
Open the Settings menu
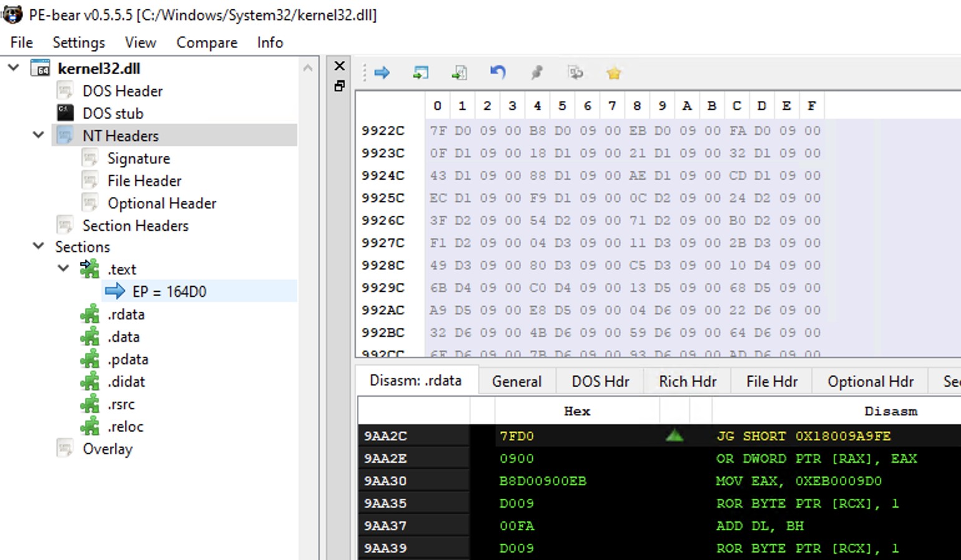(78, 42)
